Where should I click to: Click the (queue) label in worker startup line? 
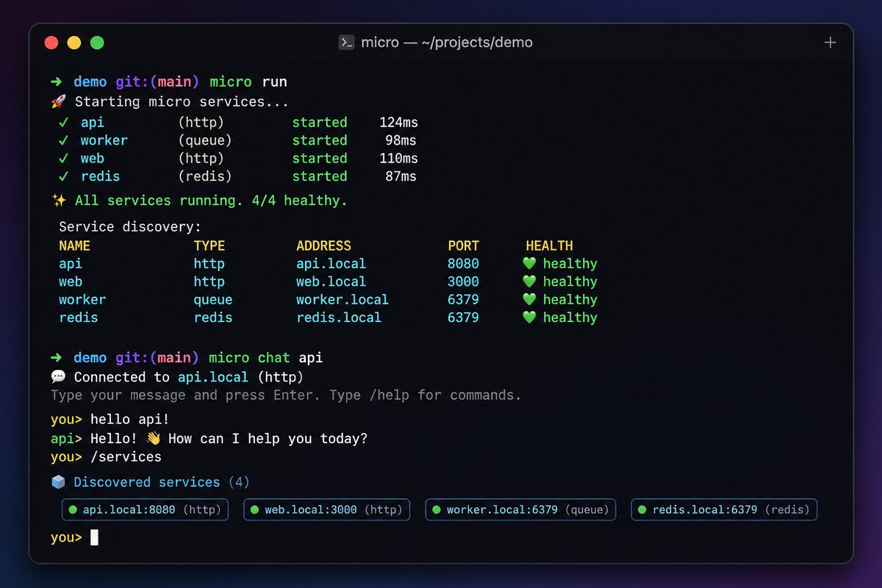[205, 140]
